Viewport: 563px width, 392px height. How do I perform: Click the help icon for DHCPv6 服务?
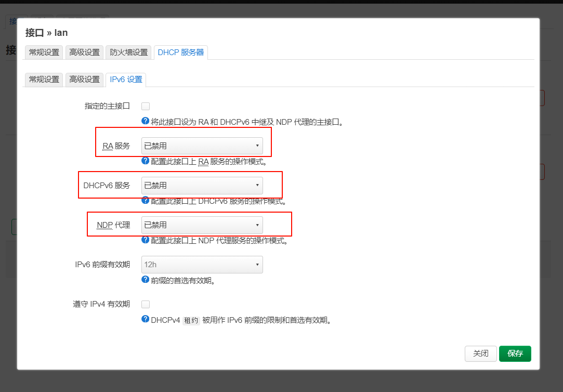[x=145, y=200]
